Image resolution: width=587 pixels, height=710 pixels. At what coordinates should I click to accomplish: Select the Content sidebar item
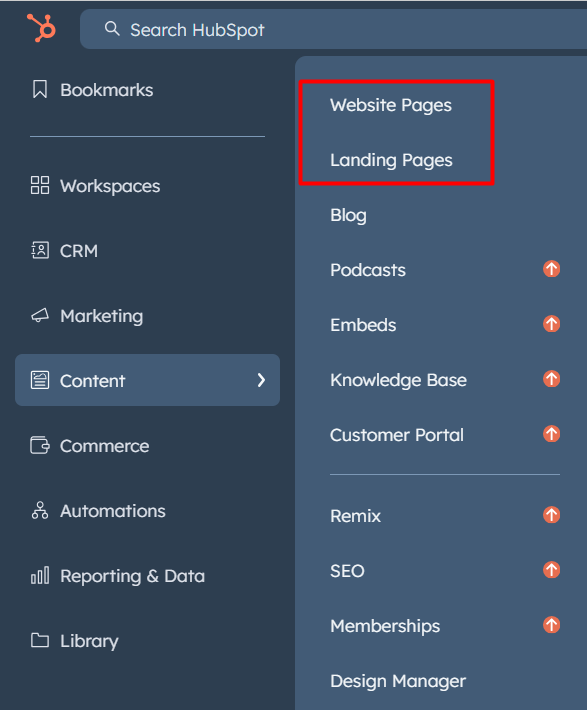point(147,380)
